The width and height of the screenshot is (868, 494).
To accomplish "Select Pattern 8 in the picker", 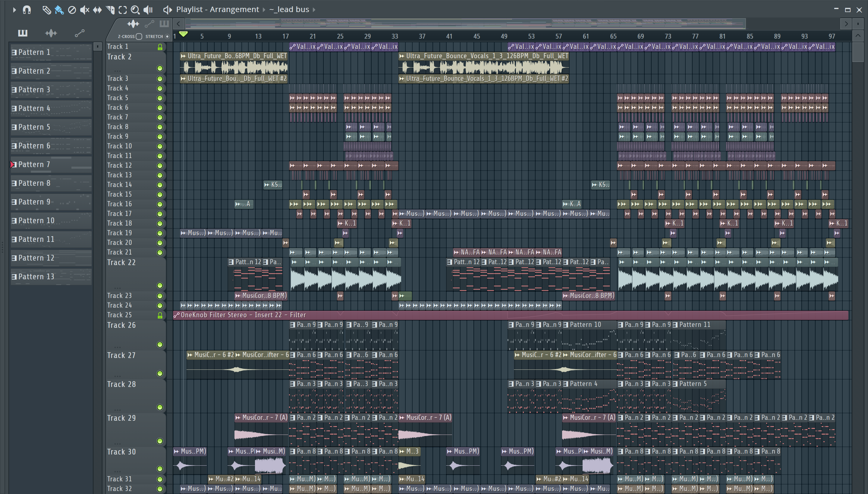I will (x=51, y=183).
